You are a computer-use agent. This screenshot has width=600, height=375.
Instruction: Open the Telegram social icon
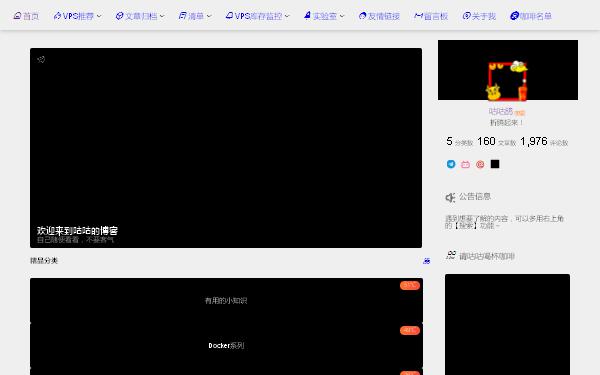451,164
